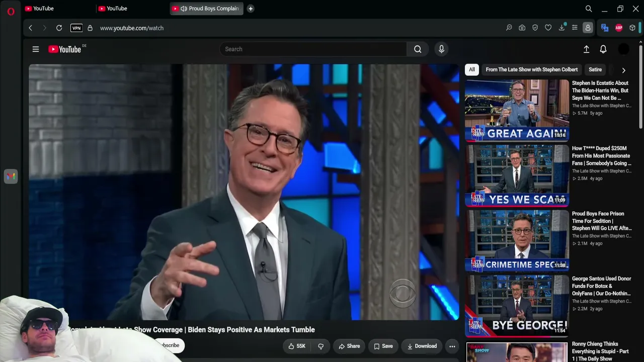
Task: Open the search tabs magnifier icon
Action: [589, 9]
